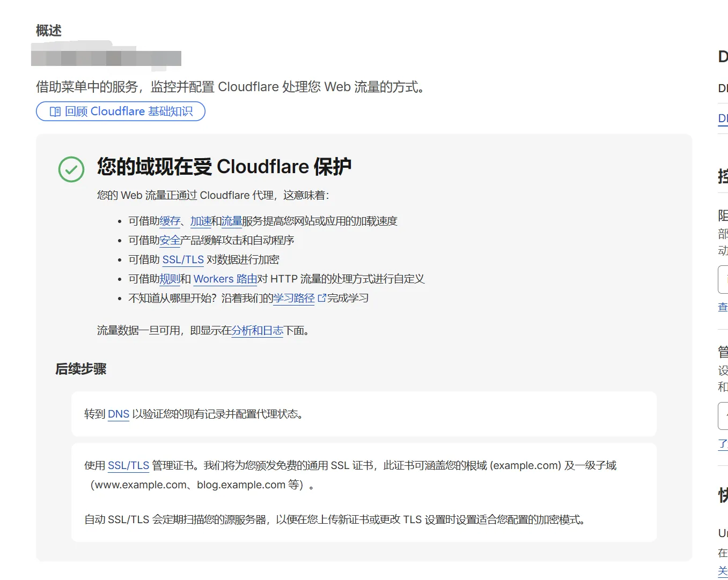Click the external link icon after 学习路径
The image size is (728, 580).
click(322, 298)
